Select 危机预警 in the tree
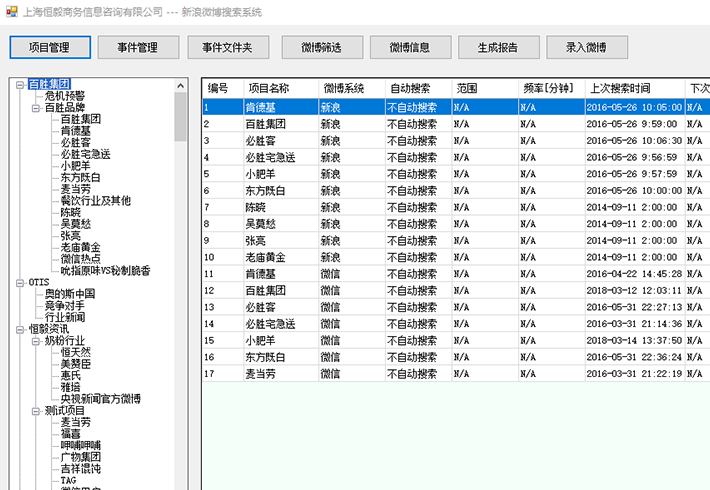This screenshot has width=710, height=490. [65, 96]
